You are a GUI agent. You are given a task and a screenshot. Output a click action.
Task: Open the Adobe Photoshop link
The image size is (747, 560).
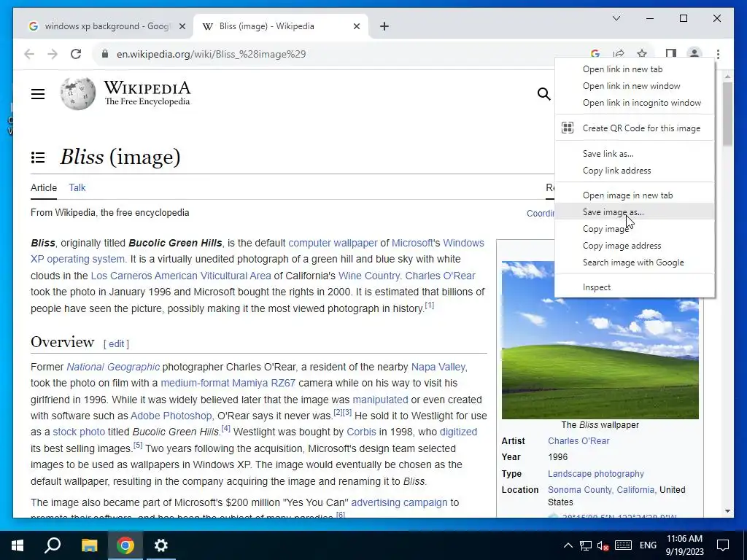171,416
